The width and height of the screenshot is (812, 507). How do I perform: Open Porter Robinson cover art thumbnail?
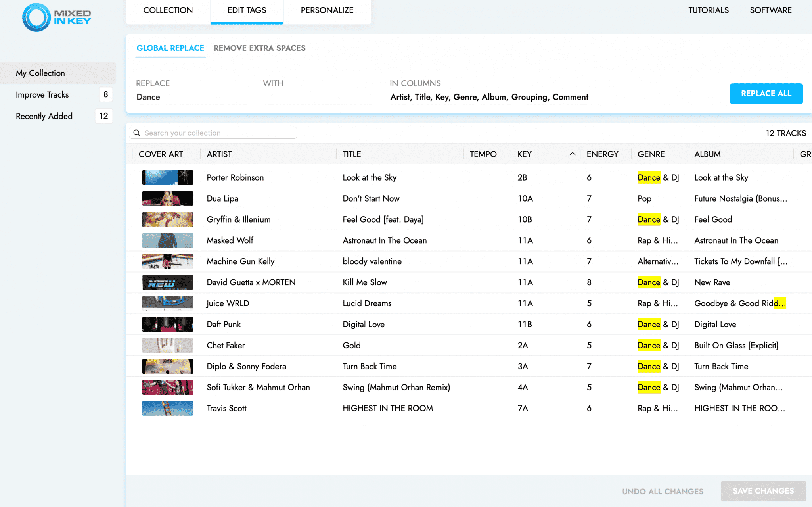pyautogui.click(x=167, y=177)
